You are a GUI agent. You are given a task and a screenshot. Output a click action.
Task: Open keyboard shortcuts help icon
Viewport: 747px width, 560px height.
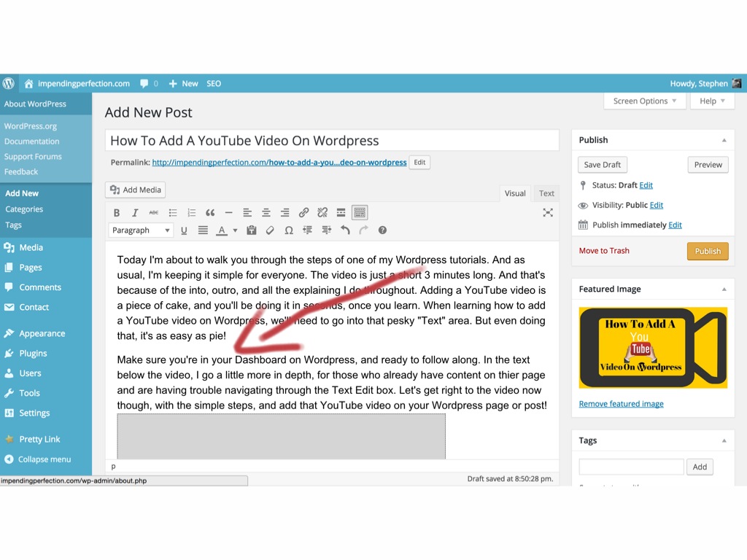(382, 230)
